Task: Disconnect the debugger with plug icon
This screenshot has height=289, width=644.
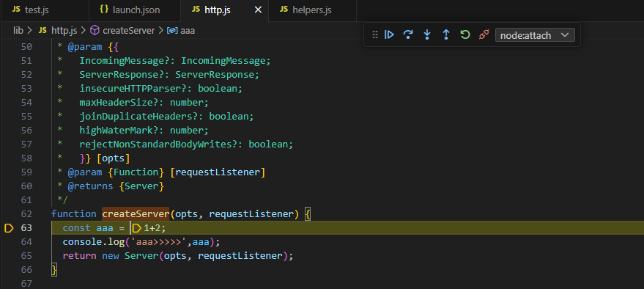Action: (x=484, y=35)
